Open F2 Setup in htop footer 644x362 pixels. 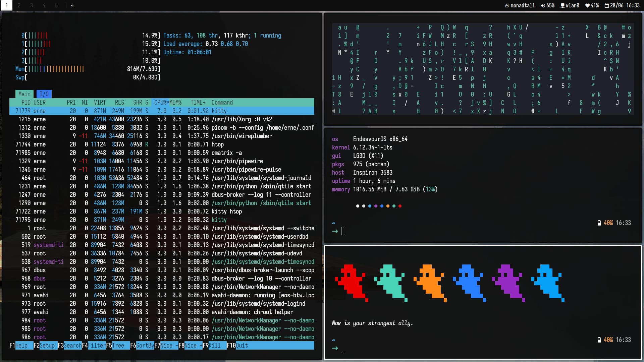coord(47,346)
